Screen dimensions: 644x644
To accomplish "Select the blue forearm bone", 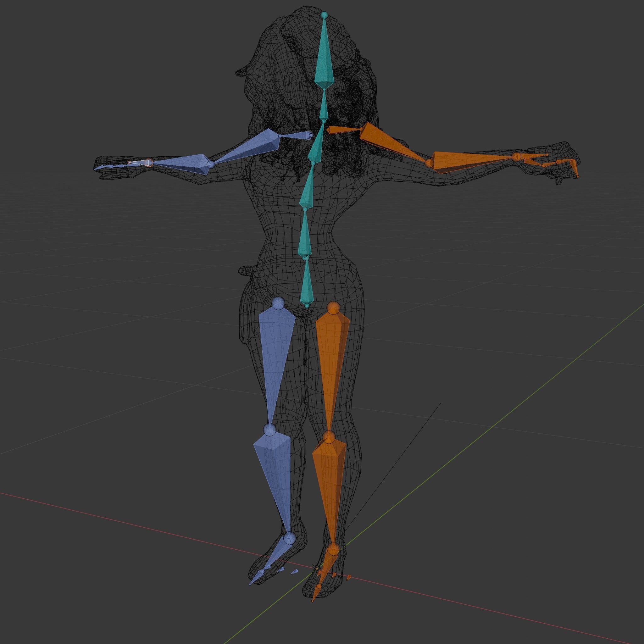I will pos(182,164).
